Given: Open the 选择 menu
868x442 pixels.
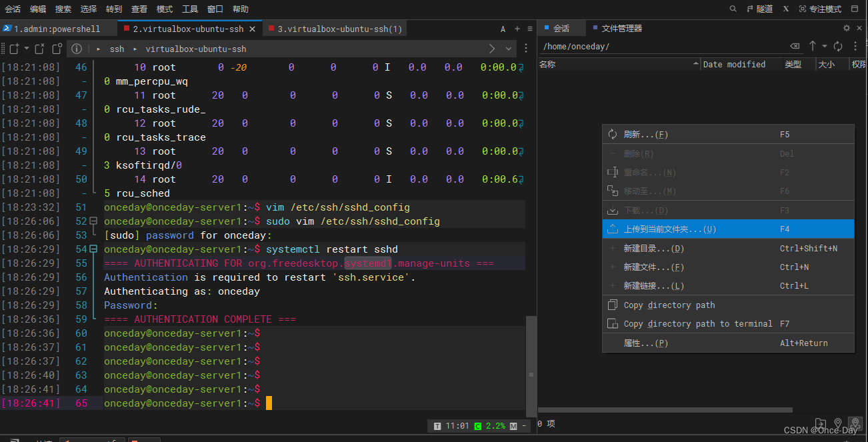Looking at the screenshot, I should (89, 9).
